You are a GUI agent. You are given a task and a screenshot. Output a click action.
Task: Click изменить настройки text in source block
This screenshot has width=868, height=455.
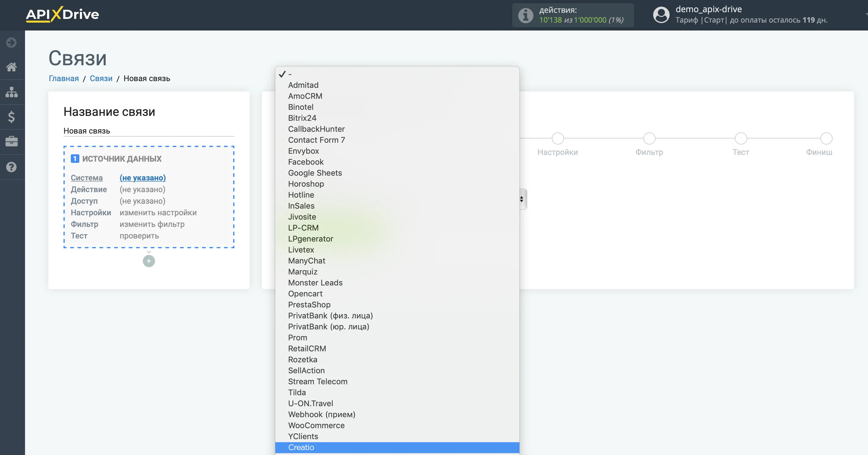tap(158, 213)
